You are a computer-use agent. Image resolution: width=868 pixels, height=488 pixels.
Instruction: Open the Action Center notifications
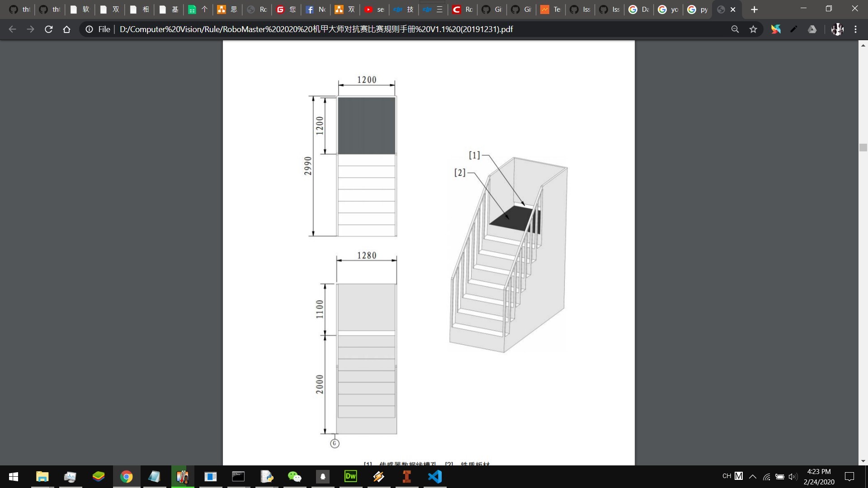point(849,477)
